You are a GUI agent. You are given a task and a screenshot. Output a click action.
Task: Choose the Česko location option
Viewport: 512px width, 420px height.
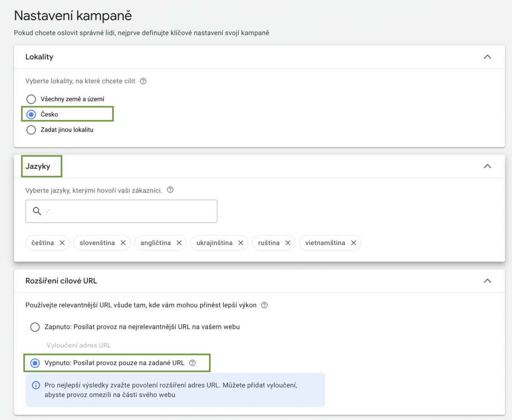click(31, 114)
